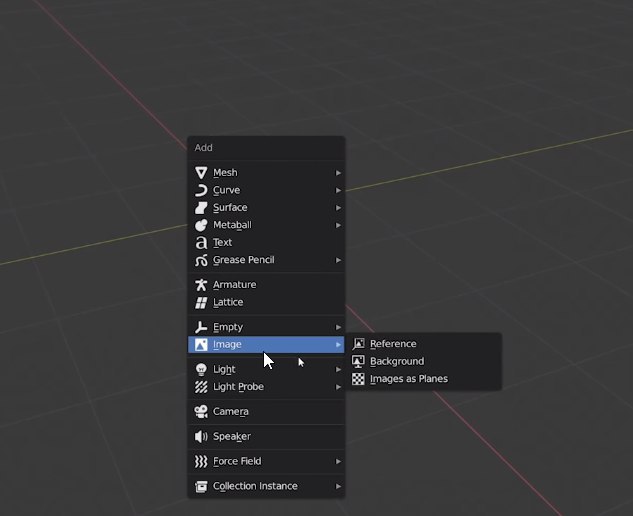Select Lattice from the Add menu
633x516 pixels.
click(x=266, y=302)
